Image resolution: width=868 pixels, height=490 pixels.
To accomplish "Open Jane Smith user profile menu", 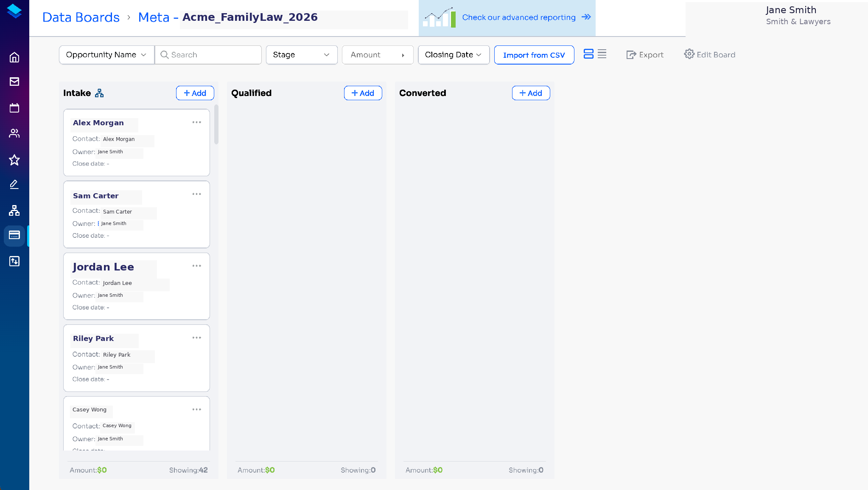I will coord(798,15).
